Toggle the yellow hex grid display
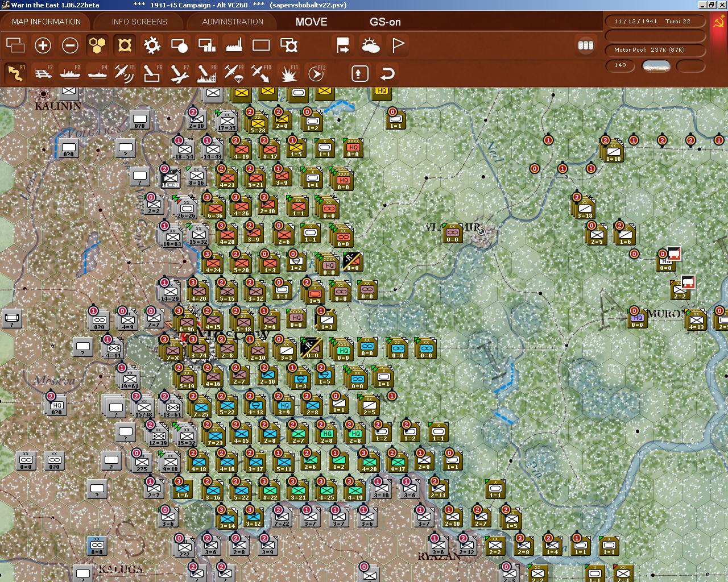The height and width of the screenshot is (582, 728). (97, 45)
